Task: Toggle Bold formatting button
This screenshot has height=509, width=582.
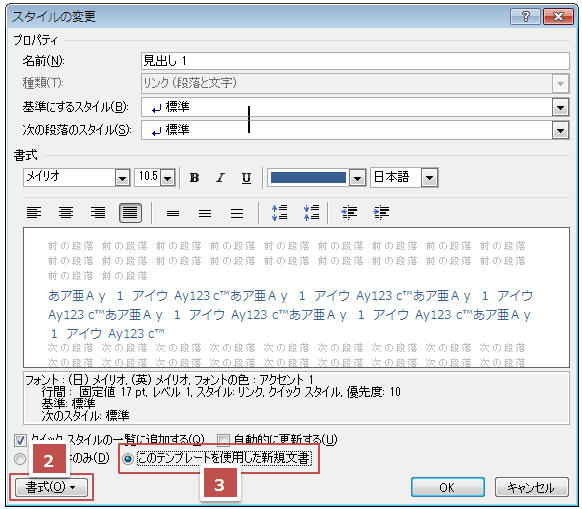Action: click(194, 177)
